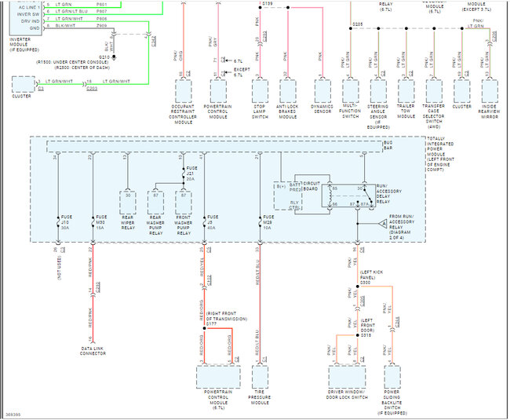Click the Inside Rearview Mirror box
Viewport: 510px width, 420px height.
pos(490,91)
